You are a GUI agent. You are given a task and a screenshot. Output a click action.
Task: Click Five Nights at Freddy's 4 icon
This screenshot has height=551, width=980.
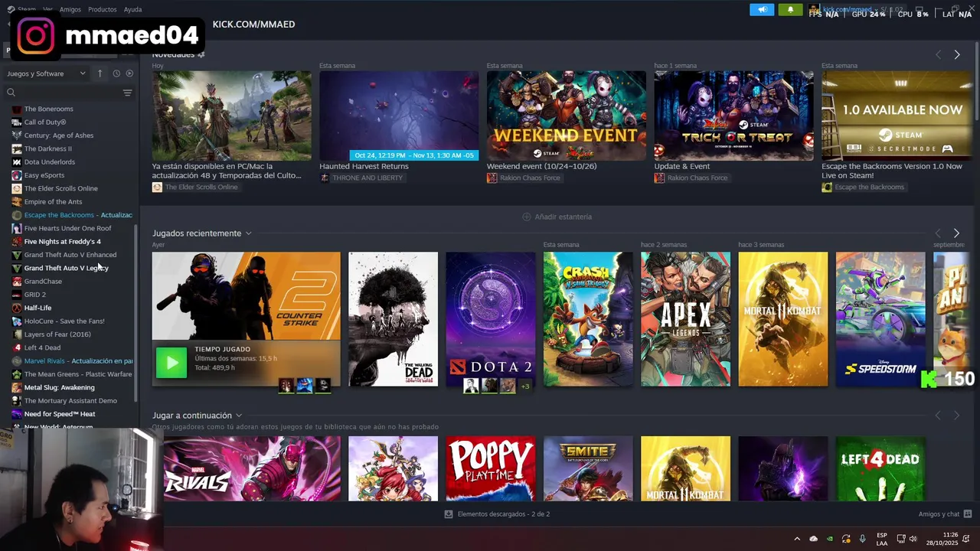17,241
